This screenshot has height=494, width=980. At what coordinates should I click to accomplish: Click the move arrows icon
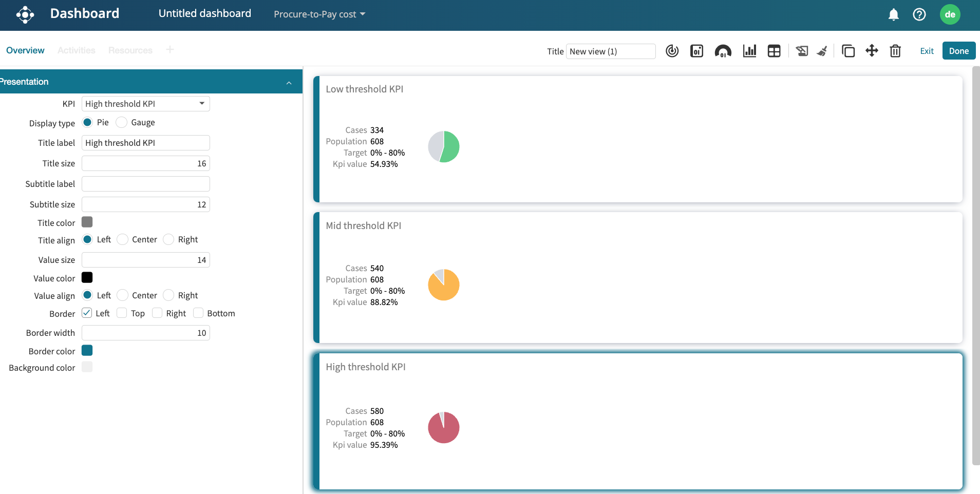(x=872, y=51)
